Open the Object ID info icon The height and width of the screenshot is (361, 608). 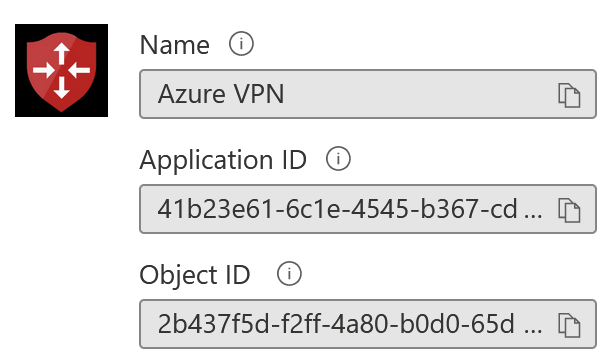[x=289, y=273]
